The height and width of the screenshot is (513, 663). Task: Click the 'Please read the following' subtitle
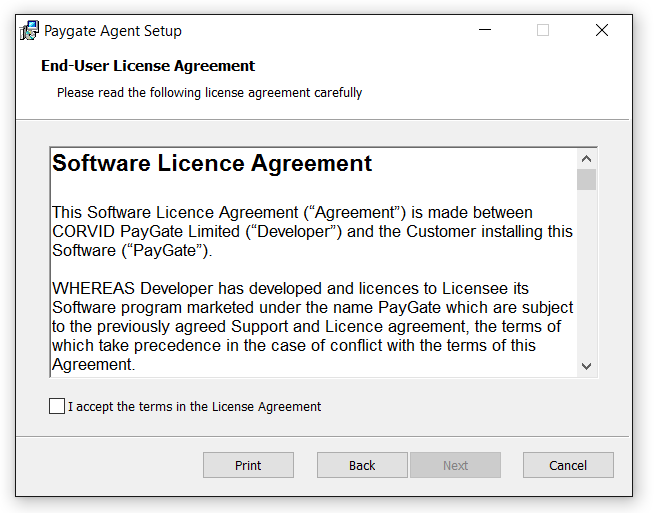pyautogui.click(x=209, y=93)
